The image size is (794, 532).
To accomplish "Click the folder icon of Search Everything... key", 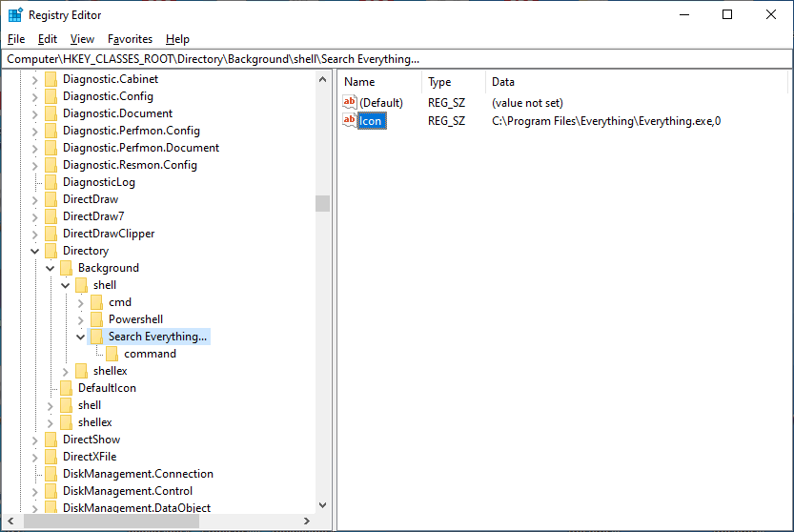I will (96, 337).
